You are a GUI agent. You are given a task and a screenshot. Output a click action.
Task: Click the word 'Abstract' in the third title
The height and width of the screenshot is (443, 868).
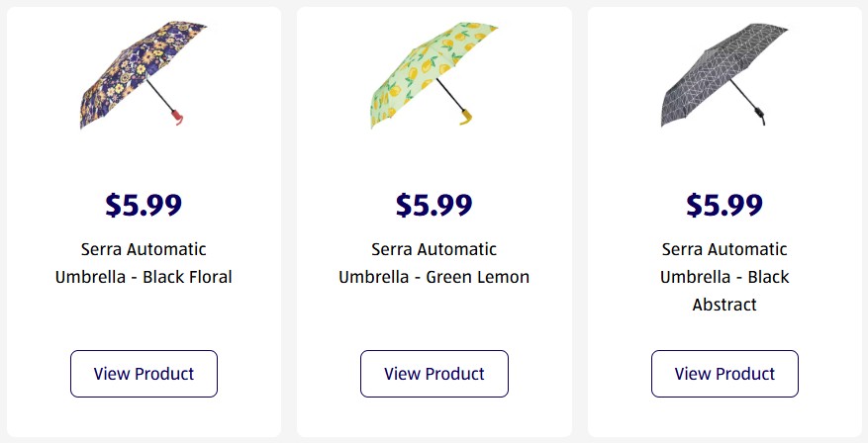point(724,305)
